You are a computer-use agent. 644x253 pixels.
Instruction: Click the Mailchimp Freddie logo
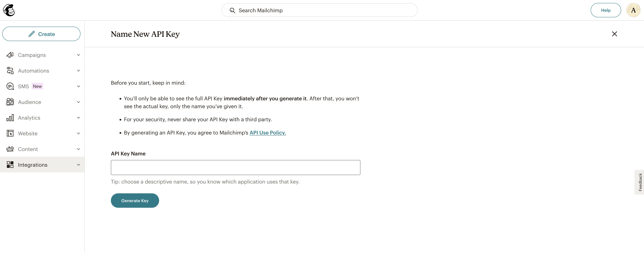pyautogui.click(x=9, y=10)
